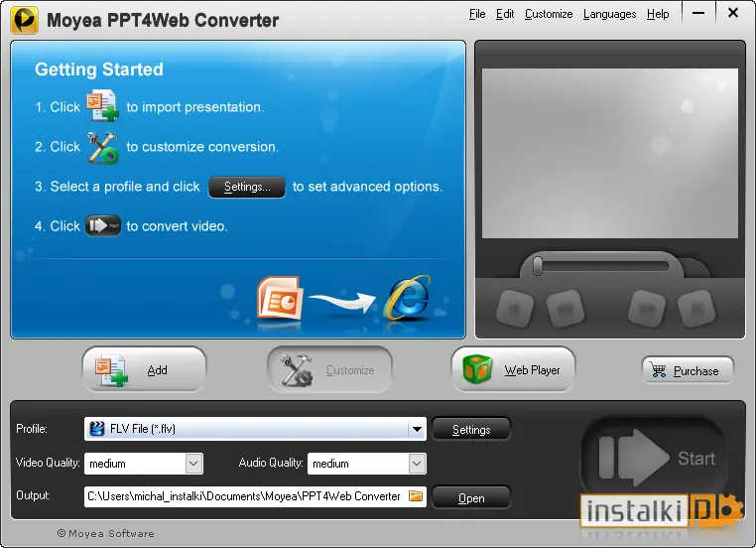Click the Settings button beside Profile
756x548 pixels.
[x=471, y=429]
